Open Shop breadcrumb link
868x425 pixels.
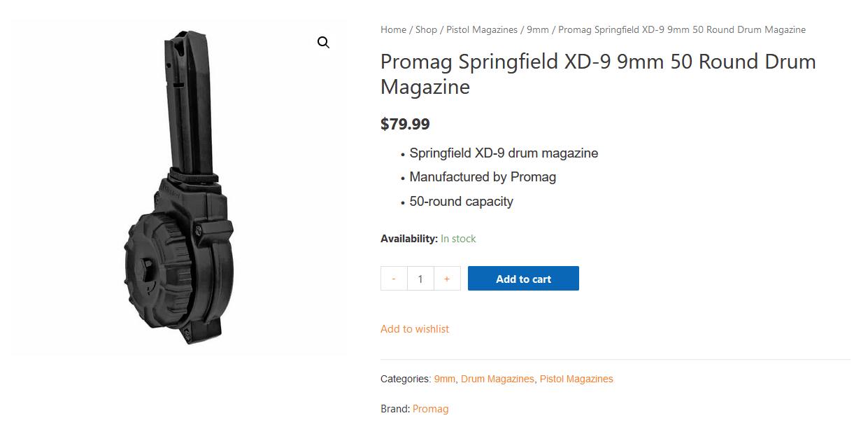coord(426,30)
